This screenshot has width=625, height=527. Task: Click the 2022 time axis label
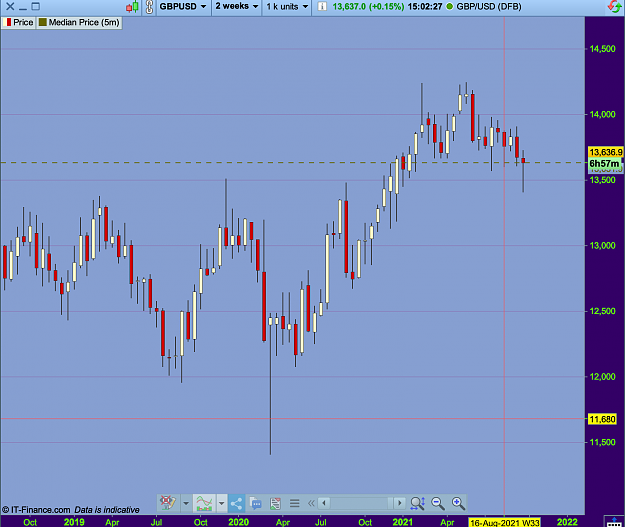567,522
